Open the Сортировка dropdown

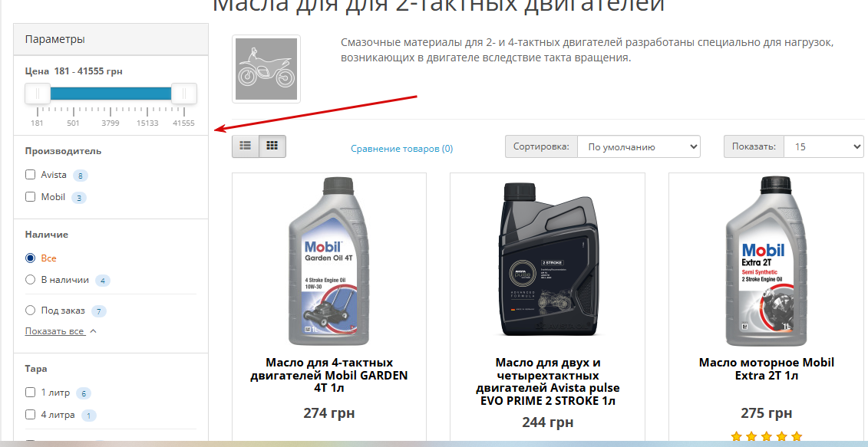(x=639, y=146)
